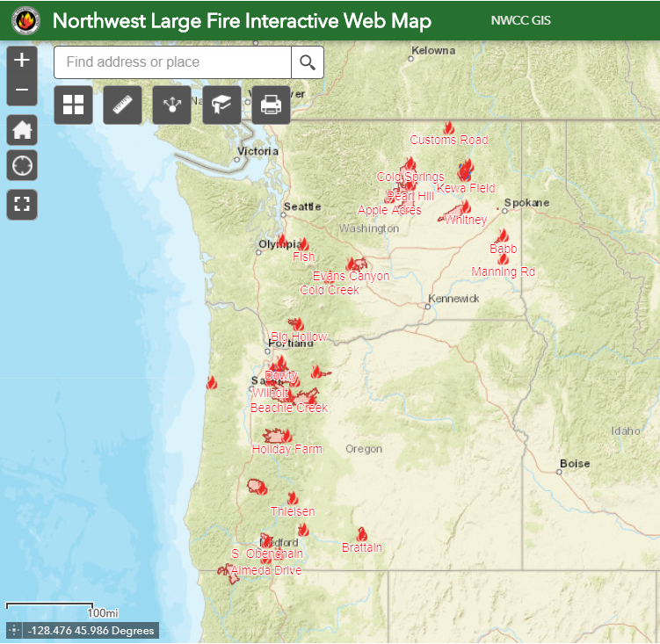Select the Manning Rd fire marker
The height and width of the screenshot is (644, 660).
tap(503, 259)
